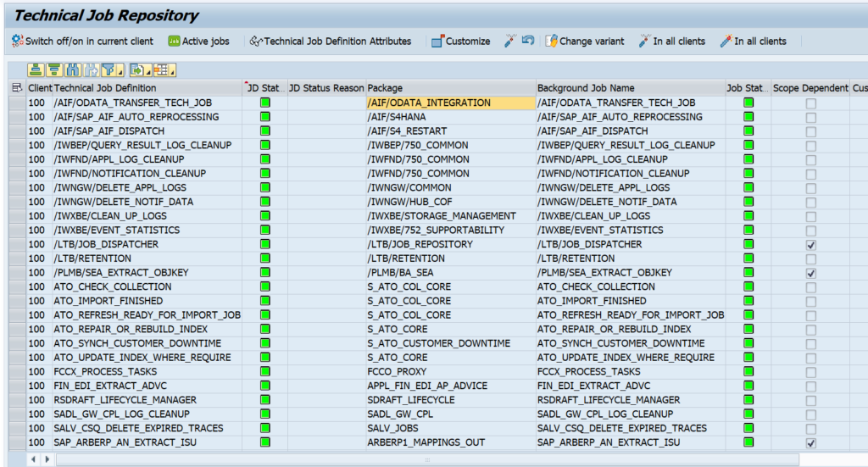The image size is (868, 467).
Task: Click the Active jobs button
Action: [x=198, y=41]
